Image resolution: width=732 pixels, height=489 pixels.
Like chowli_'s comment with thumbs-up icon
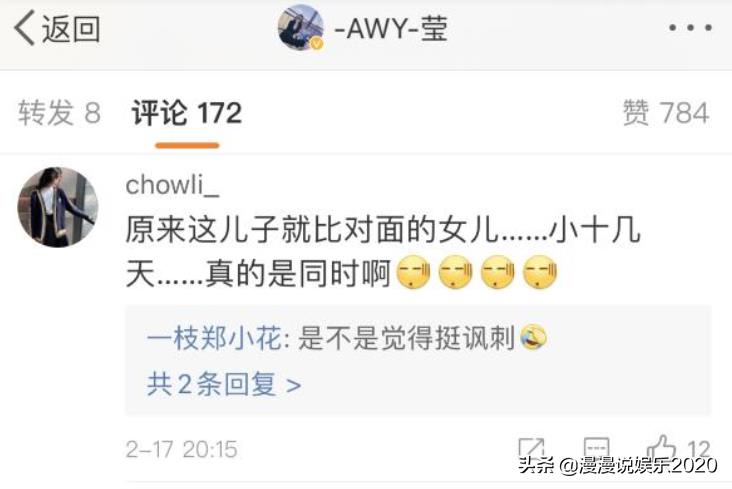pyautogui.click(x=661, y=447)
